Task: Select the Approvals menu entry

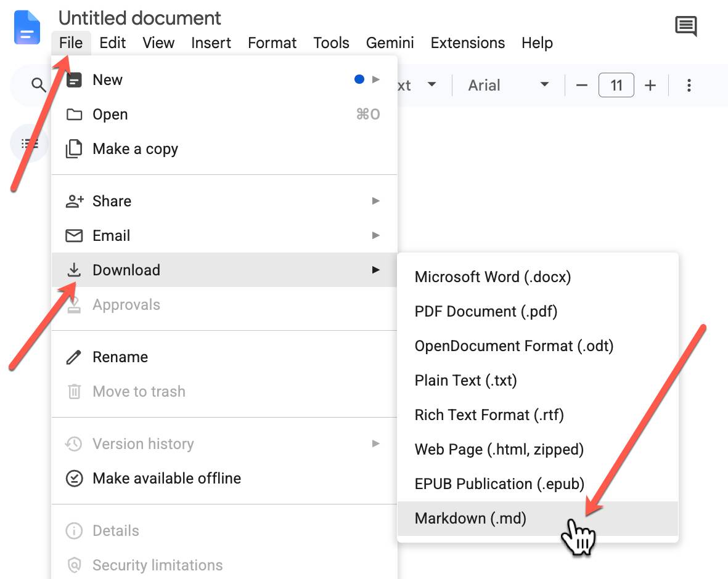Action: [224, 305]
